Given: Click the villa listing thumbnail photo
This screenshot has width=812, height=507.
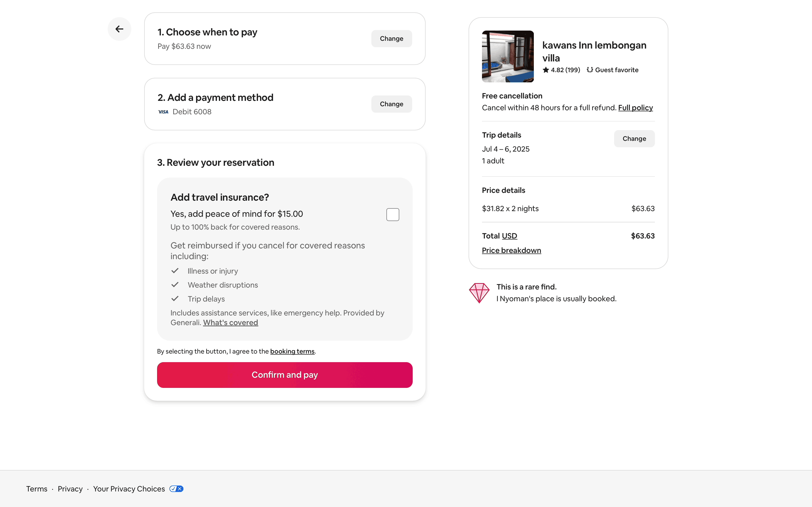Looking at the screenshot, I should pos(507,57).
